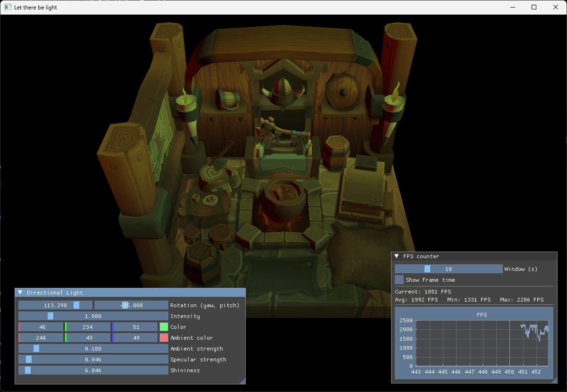The image size is (567, 392).
Task: Click the Color blue field showing 51
Action: [x=135, y=327]
